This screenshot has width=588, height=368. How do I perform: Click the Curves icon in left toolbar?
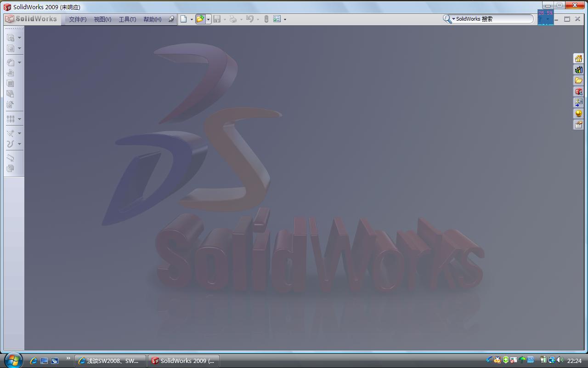point(11,144)
